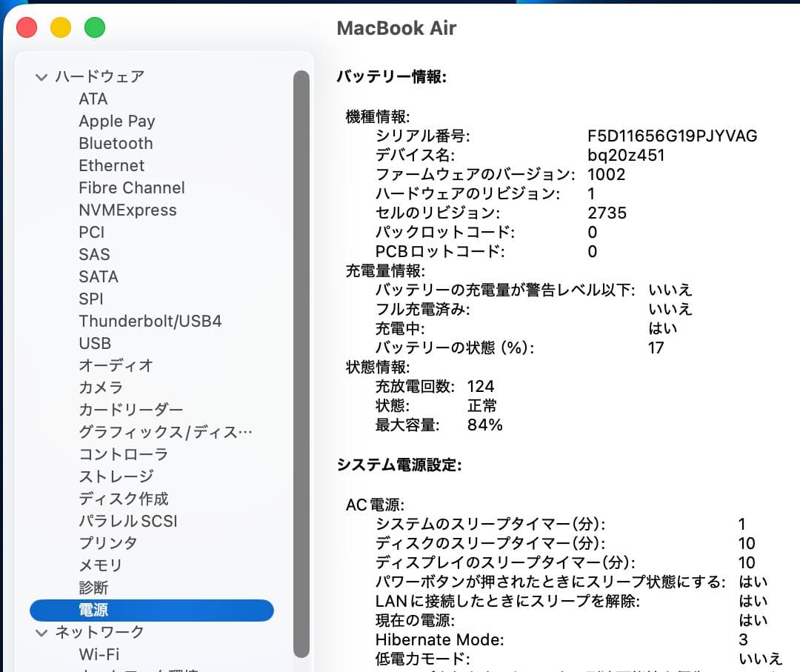Open Wi-Fi under ネットワーク
The image size is (800, 672).
pos(99,654)
